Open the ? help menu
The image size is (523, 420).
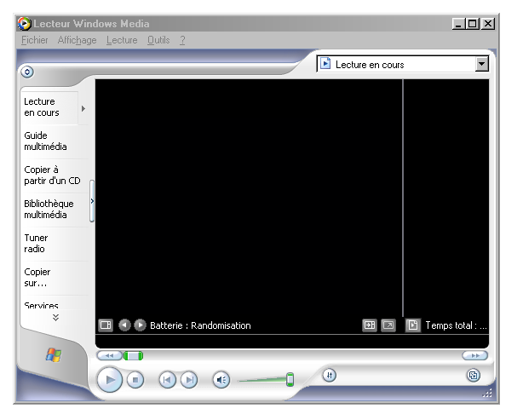click(x=182, y=40)
